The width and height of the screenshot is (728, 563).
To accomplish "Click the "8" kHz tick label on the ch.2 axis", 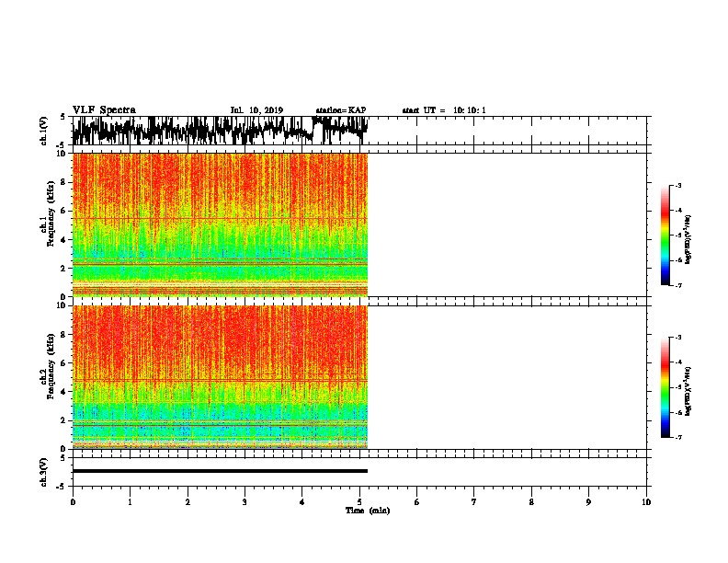I will (x=63, y=335).
